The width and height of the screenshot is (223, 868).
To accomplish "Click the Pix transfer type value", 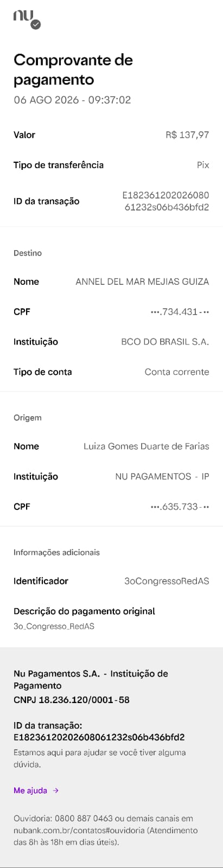I will click(x=203, y=165).
